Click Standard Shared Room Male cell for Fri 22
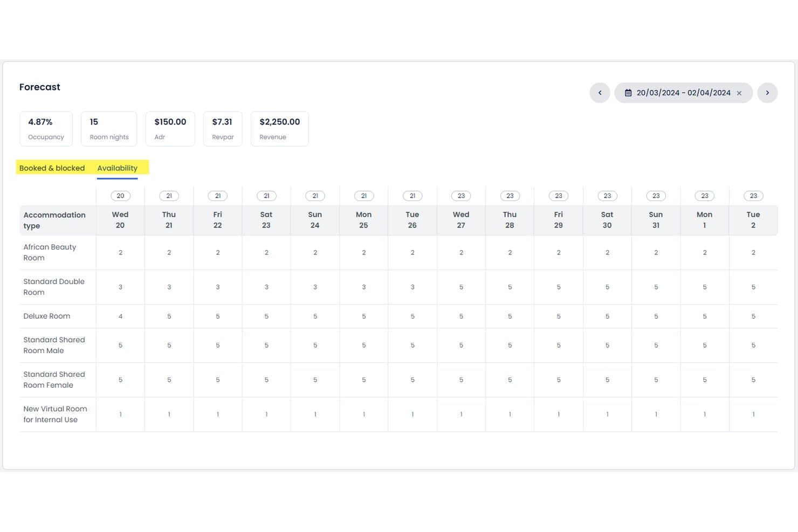 coord(218,346)
